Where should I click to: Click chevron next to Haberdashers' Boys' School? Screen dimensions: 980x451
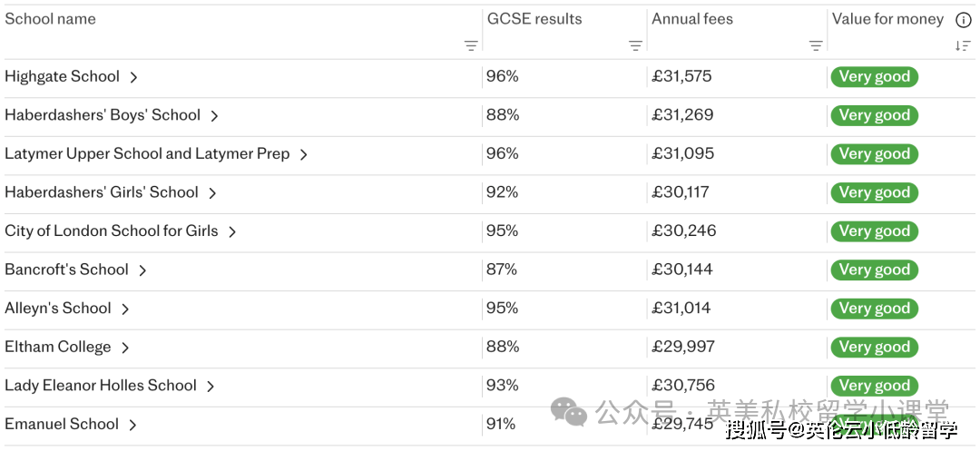214,116
